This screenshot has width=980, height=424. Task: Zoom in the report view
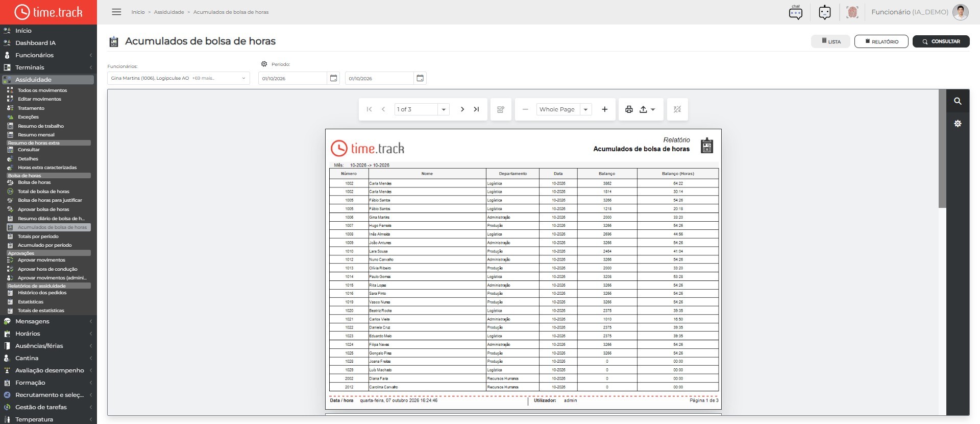coord(605,109)
